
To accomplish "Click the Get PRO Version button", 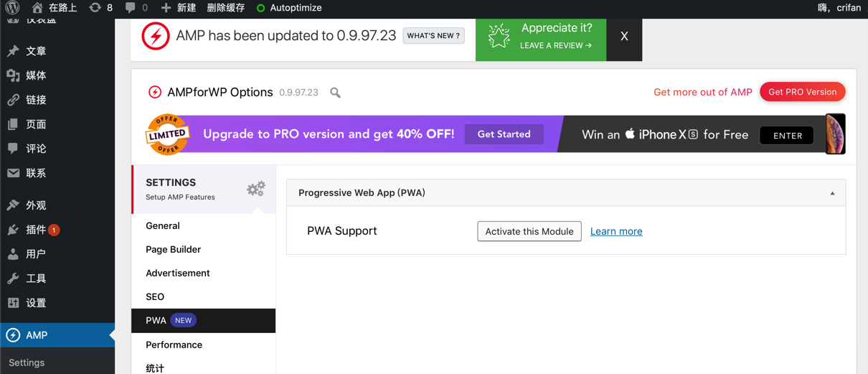I will (x=802, y=92).
